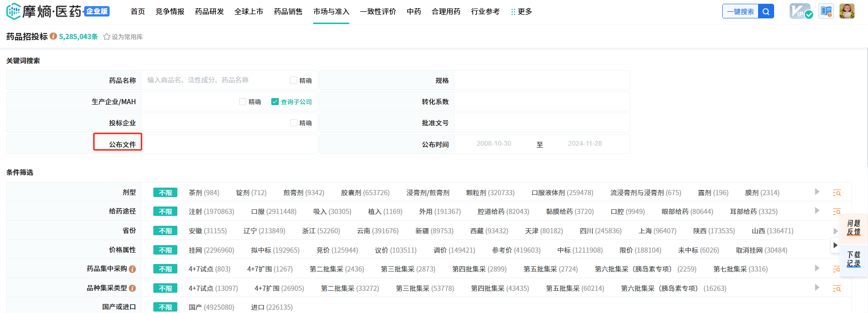Enable 精确 checkbox for 投标企业
This screenshot has width=868, height=313.
click(x=293, y=123)
